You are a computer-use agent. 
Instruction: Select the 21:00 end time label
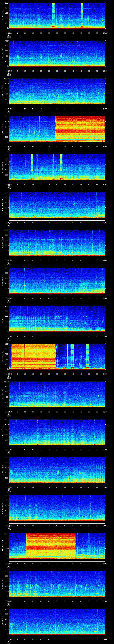tap(105, 260)
